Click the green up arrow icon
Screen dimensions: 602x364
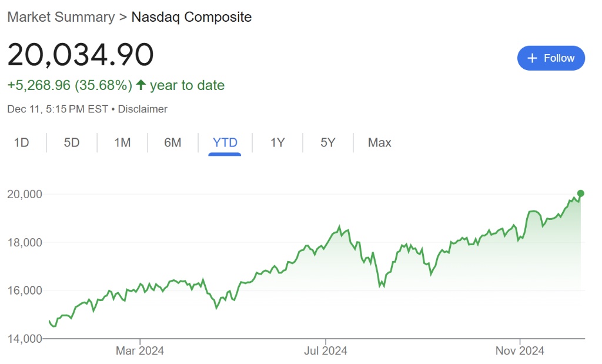pos(141,85)
